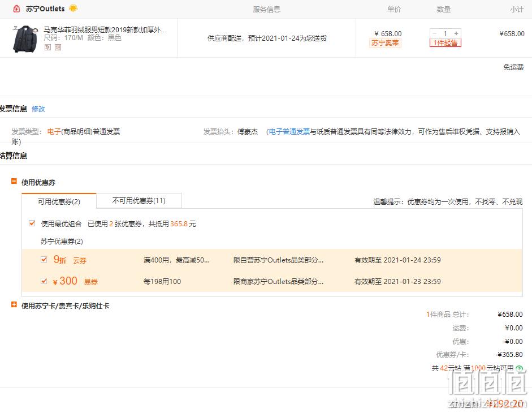This screenshot has height=413, width=532.
Task: Toggle 使用最优组合 checkbox
Action: (x=32, y=223)
